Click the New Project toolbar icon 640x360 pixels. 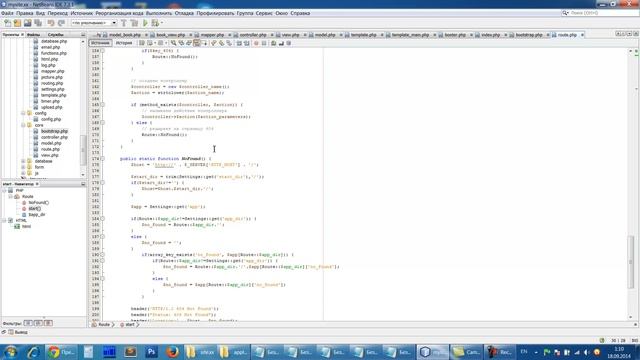coord(17,23)
